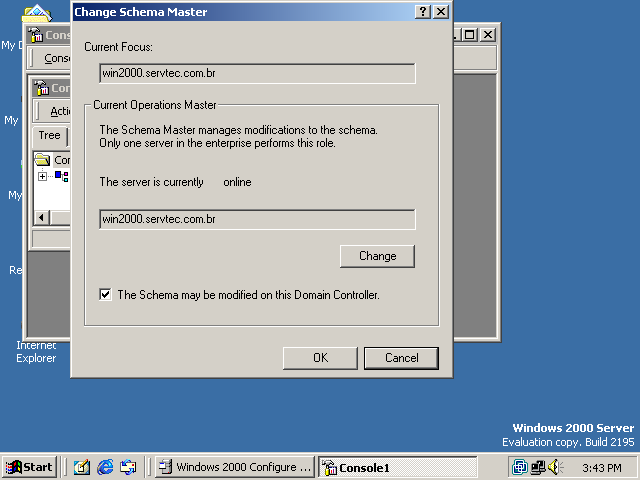Open Internet Explorer desktop shortcut
Viewport: 640px width, 480px height.
pyautogui.click(x=36, y=351)
